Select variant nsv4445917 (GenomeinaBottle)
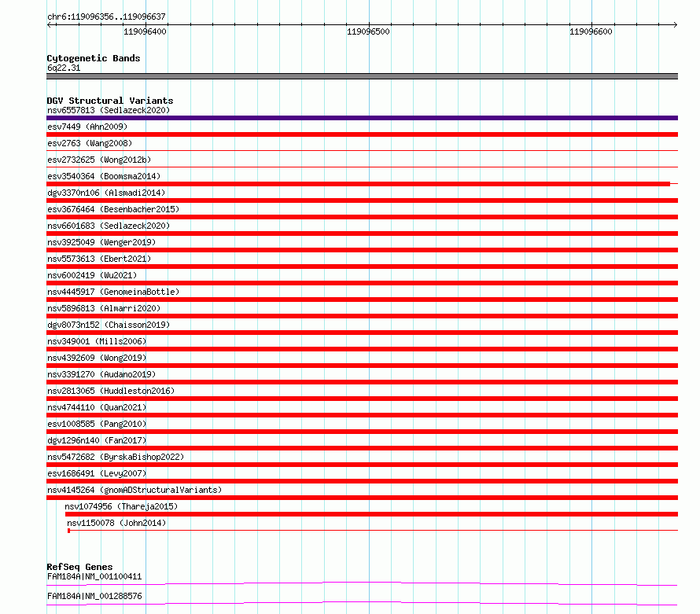 tap(113, 292)
